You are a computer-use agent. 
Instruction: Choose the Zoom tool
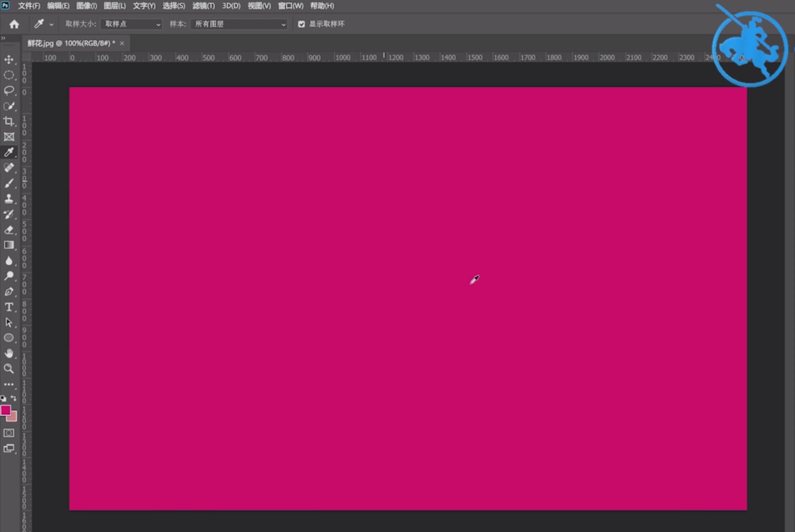tap(9, 369)
